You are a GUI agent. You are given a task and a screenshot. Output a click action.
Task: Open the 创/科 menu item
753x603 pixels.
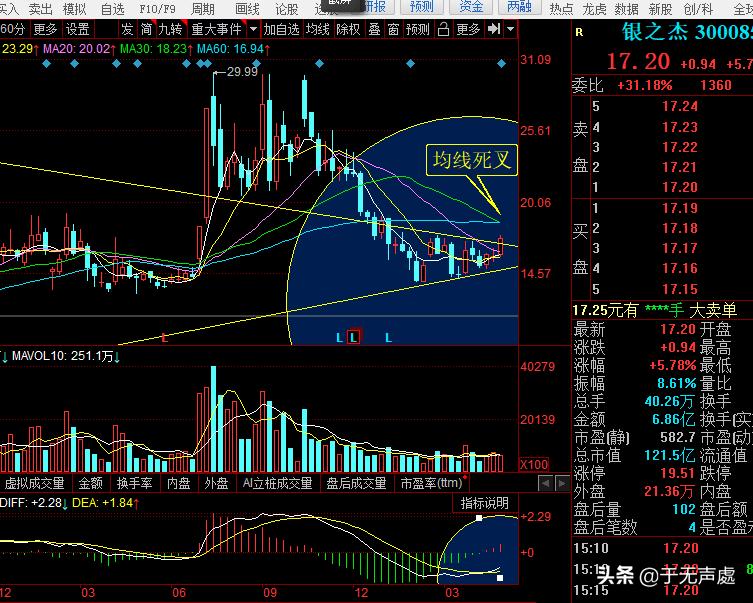pyautogui.click(x=698, y=9)
